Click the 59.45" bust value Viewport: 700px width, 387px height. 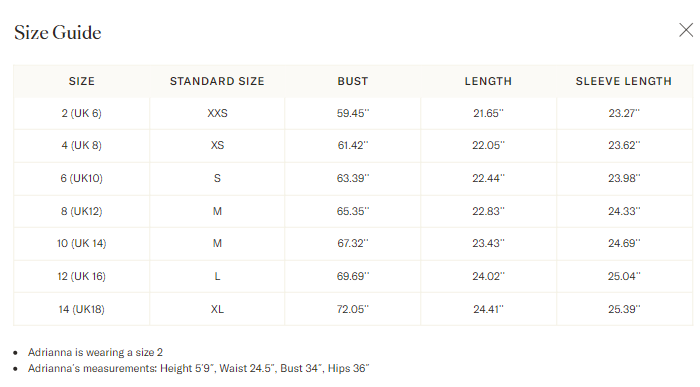pos(353,113)
